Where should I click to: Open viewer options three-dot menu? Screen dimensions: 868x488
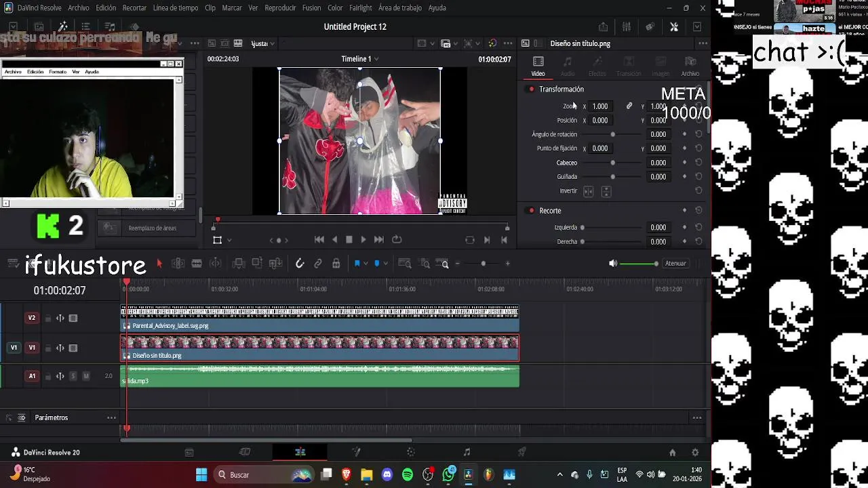click(x=508, y=43)
